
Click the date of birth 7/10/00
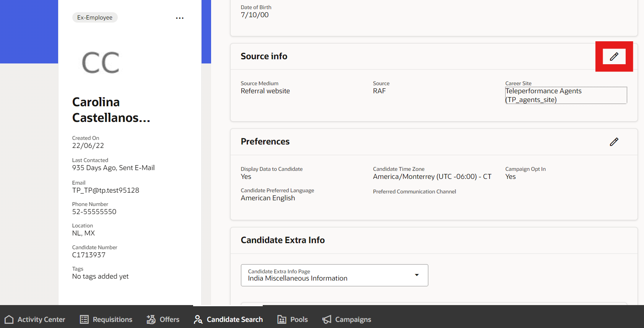tap(255, 15)
